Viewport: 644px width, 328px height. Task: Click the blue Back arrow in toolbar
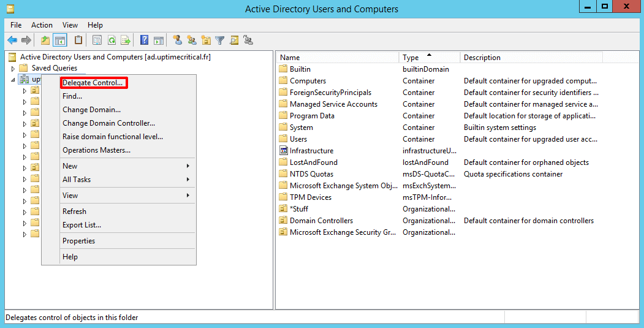(x=12, y=40)
